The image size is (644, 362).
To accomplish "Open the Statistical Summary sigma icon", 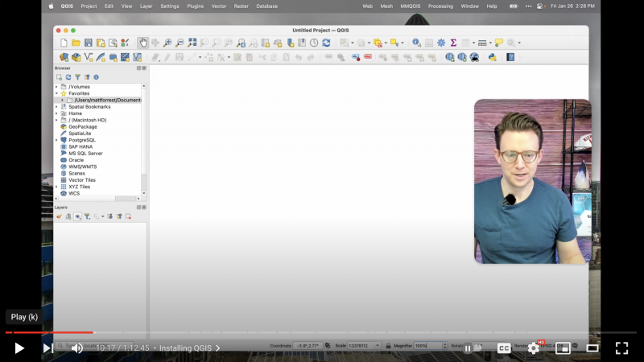I will pyautogui.click(x=453, y=43).
